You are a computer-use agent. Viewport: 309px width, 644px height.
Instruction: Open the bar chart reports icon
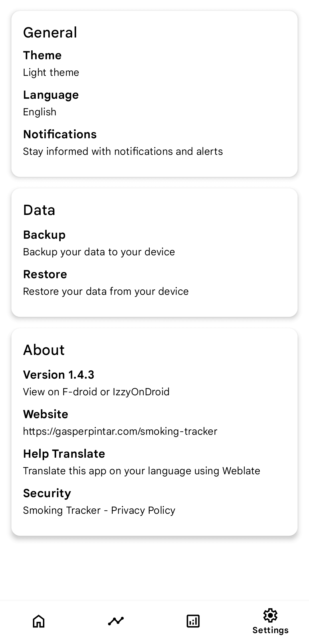click(x=193, y=621)
